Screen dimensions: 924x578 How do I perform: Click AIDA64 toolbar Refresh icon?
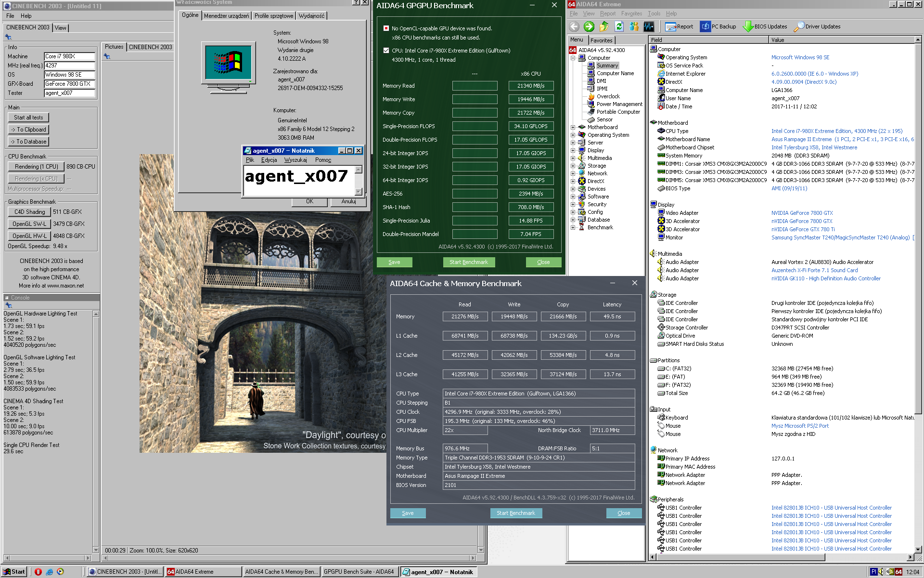[x=619, y=26]
